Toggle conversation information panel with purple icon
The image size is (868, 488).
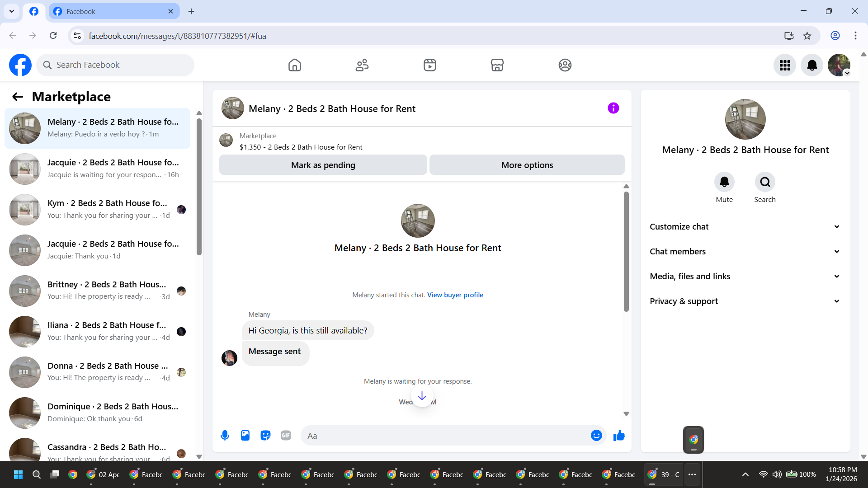click(x=613, y=108)
